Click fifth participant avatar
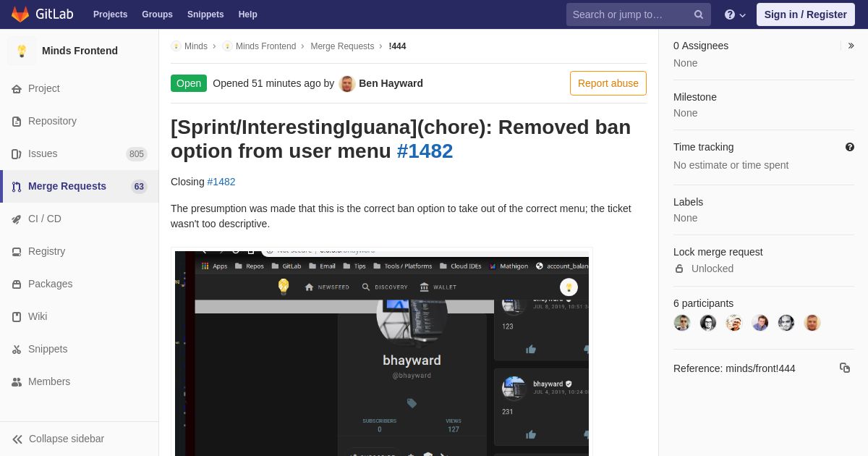868x456 pixels. click(x=786, y=323)
